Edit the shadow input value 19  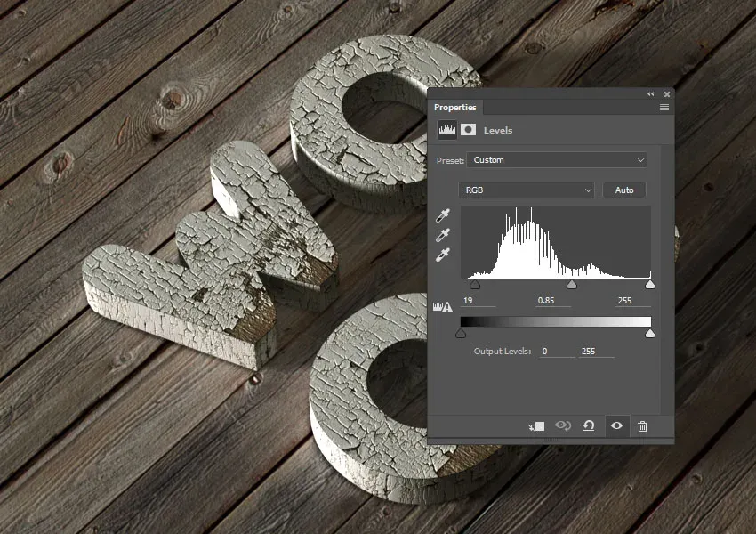478,301
